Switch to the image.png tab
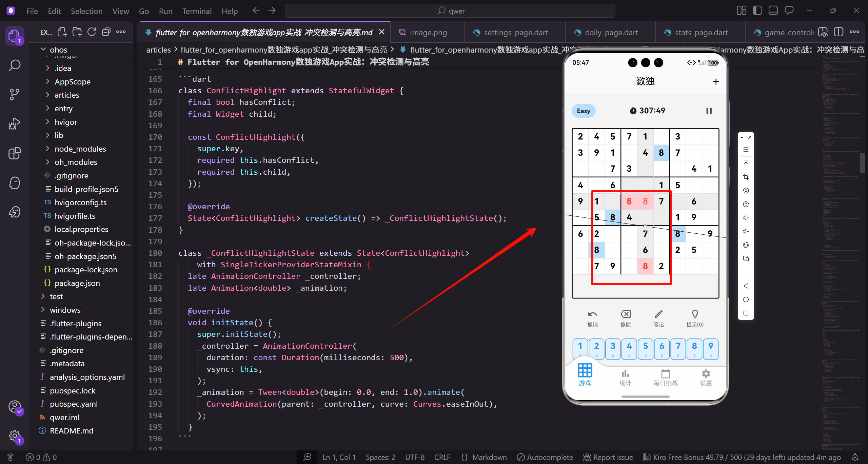The image size is (868, 464). (428, 33)
